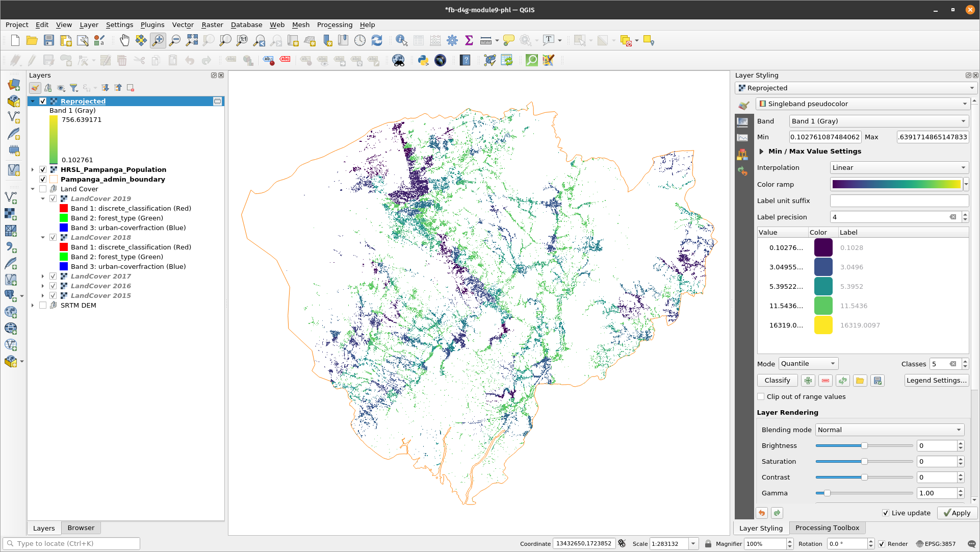This screenshot has width=980, height=552.
Task: Click the Messages log icon in status bar
Action: (971, 544)
